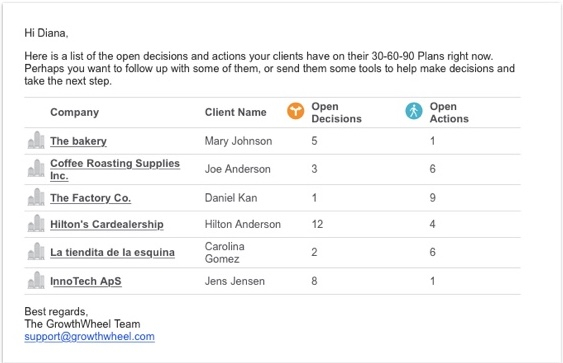This screenshot has width=563, height=363.
Task: Click building icon beside The Factory Co.
Action: point(36,197)
